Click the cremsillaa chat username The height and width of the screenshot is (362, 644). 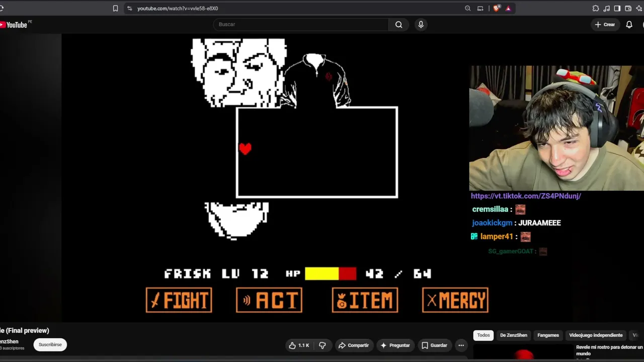(490, 209)
